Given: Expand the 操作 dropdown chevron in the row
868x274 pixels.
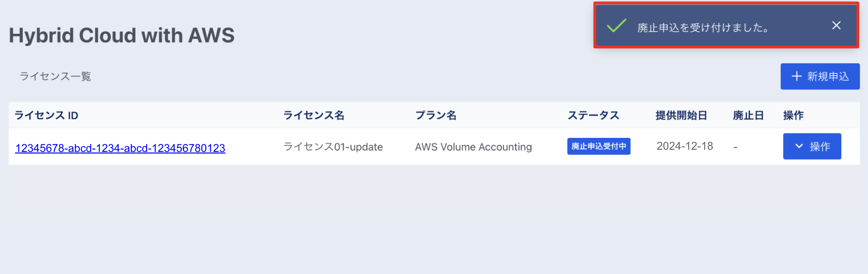Looking at the screenshot, I should click(799, 146).
